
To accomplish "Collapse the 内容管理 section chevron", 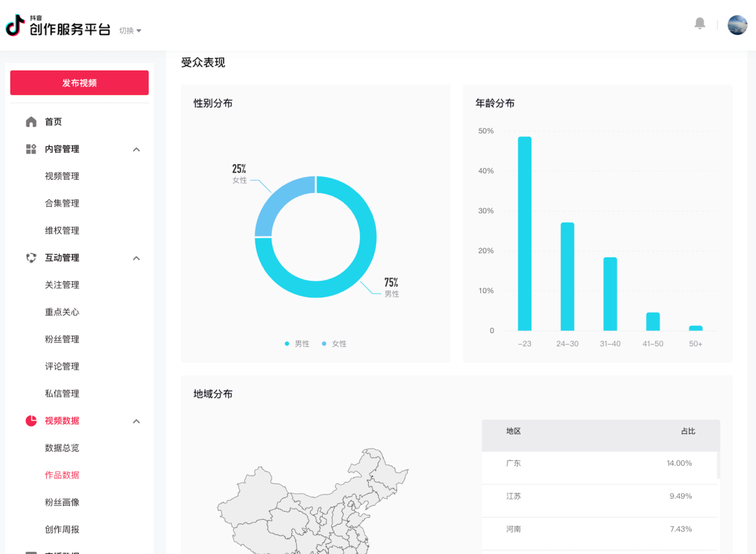I will [136, 149].
